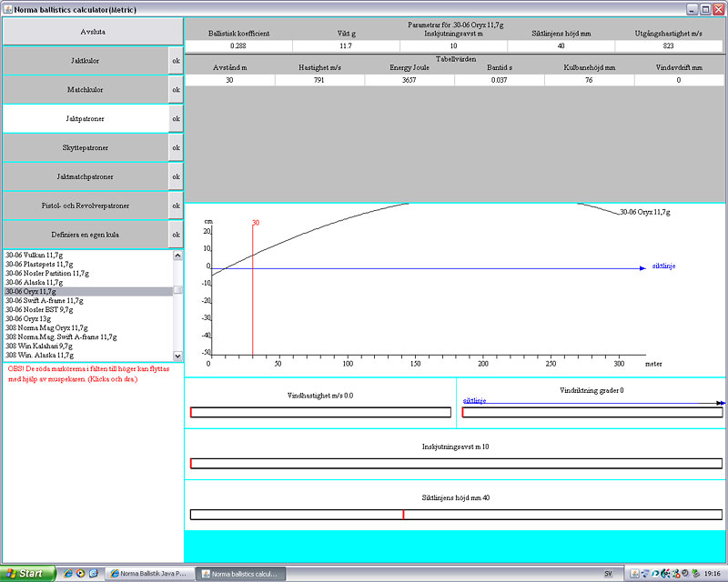
Task: Click Internet Explorer quick launch icon
Action: 68,574
